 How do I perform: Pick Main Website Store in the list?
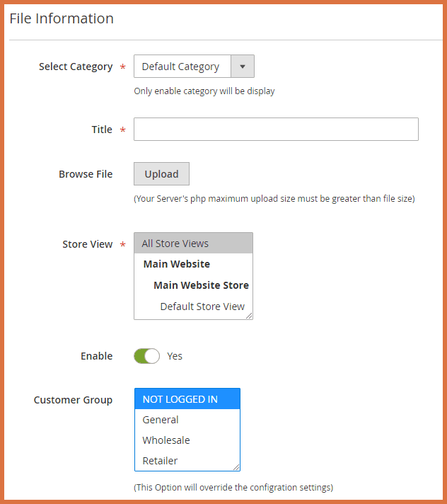point(201,285)
